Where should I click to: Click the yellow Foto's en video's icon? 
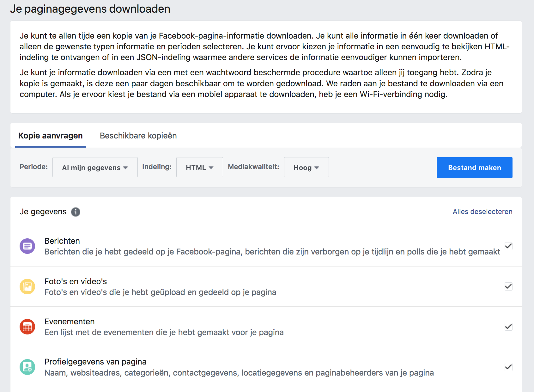coord(27,286)
